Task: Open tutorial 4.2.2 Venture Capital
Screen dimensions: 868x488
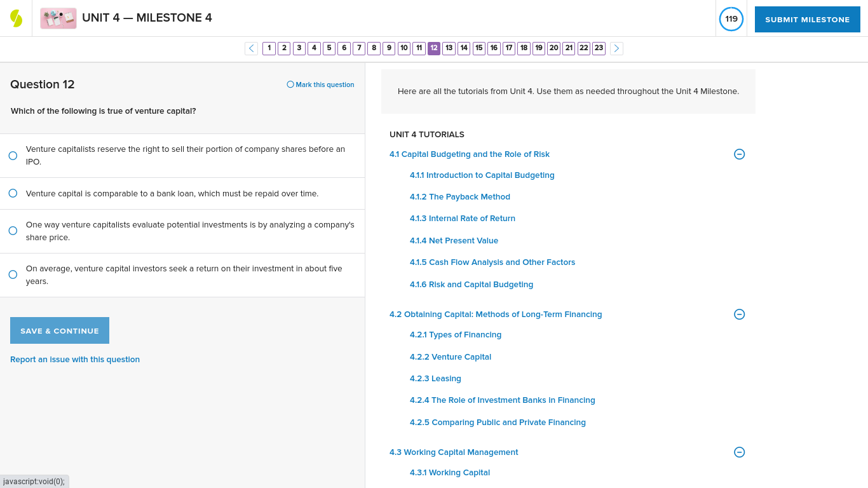Action: 451,356
